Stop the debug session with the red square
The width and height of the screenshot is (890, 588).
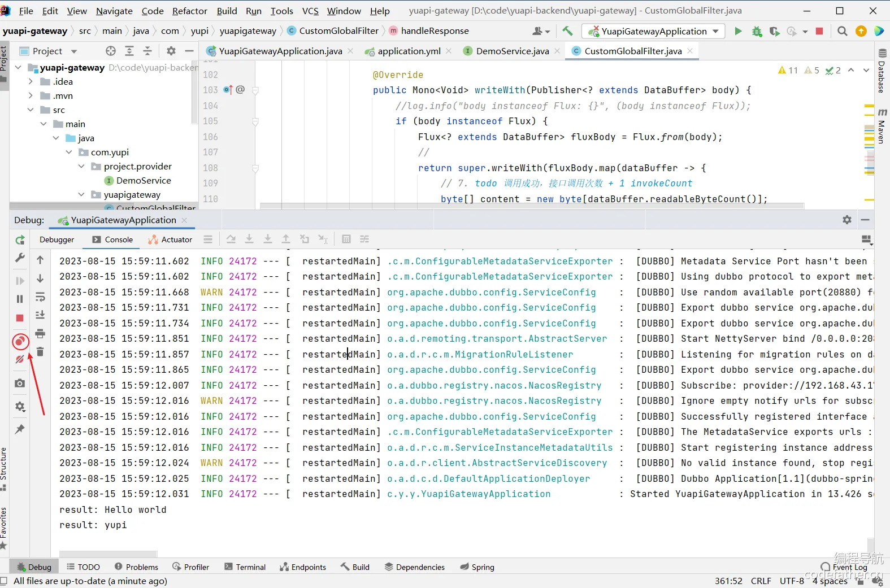(x=20, y=318)
